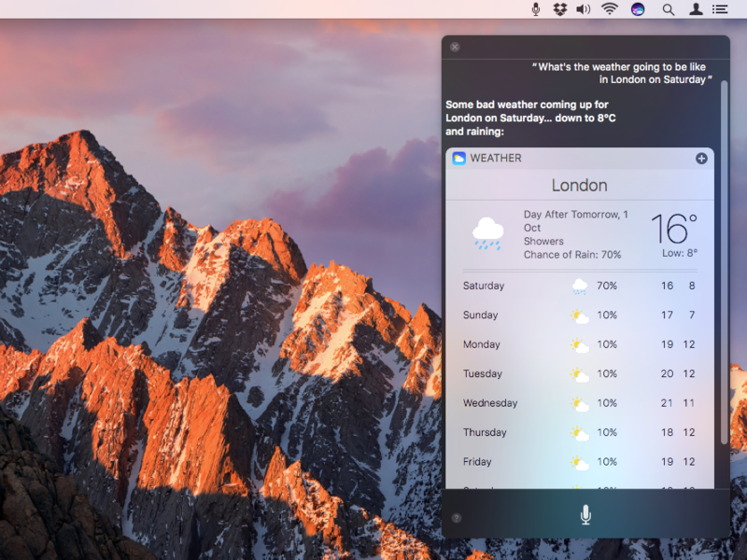The image size is (747, 560).
Task: Open Spotlight search magnifier
Action: tap(669, 9)
